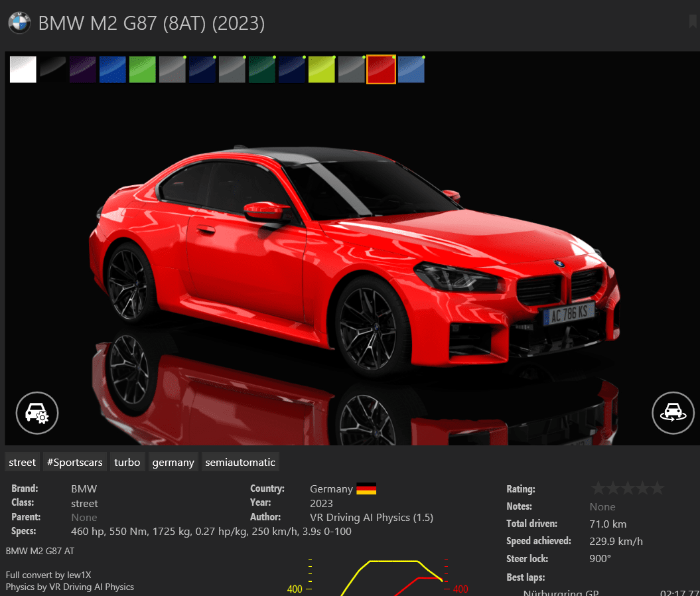
Task: Click the Brand value 'BMW'
Action: click(84, 489)
